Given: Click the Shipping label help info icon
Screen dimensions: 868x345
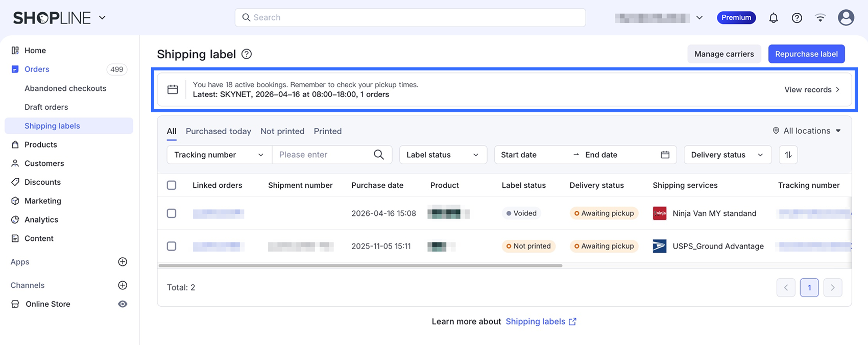Looking at the screenshot, I should click(247, 54).
